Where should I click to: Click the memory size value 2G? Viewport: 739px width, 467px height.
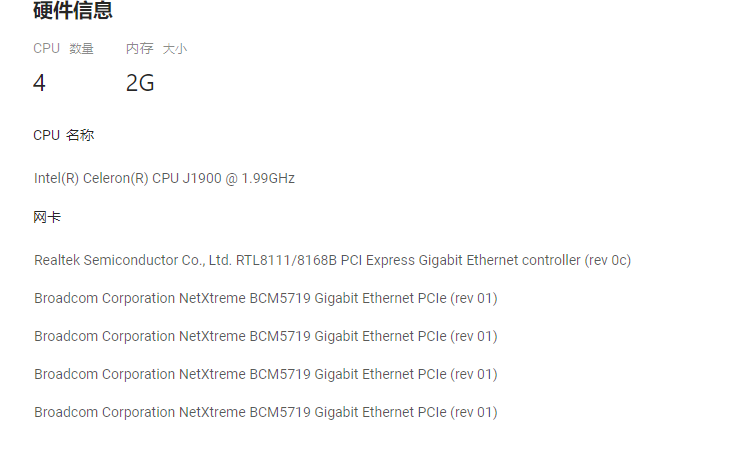click(140, 83)
